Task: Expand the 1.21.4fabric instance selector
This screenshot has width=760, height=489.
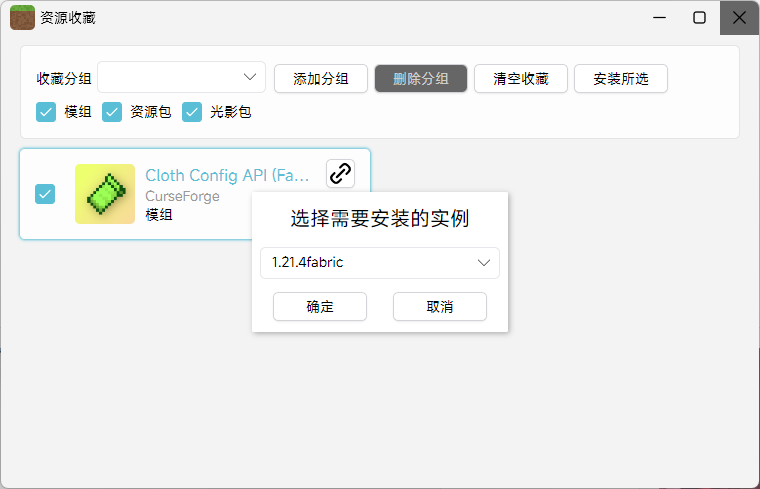Action: (x=379, y=263)
